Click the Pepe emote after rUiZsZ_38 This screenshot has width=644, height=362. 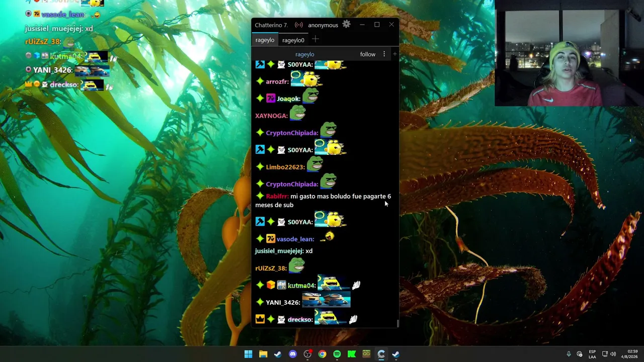297,265
